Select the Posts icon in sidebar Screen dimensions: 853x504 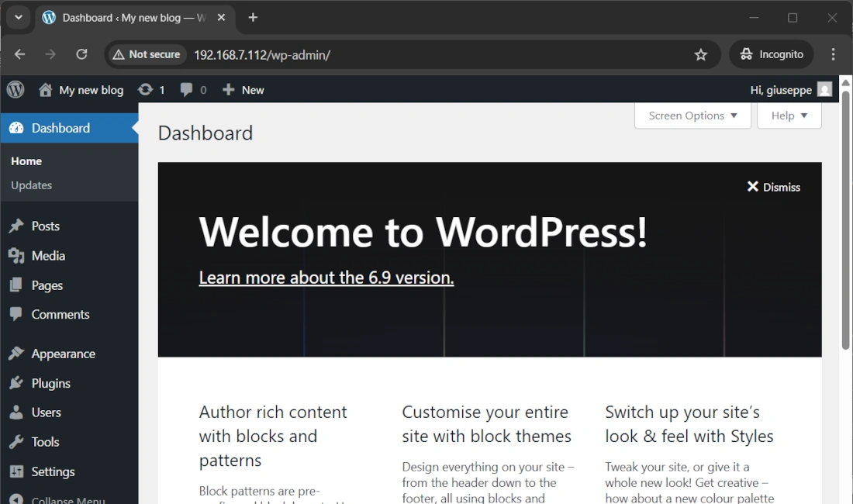17,226
